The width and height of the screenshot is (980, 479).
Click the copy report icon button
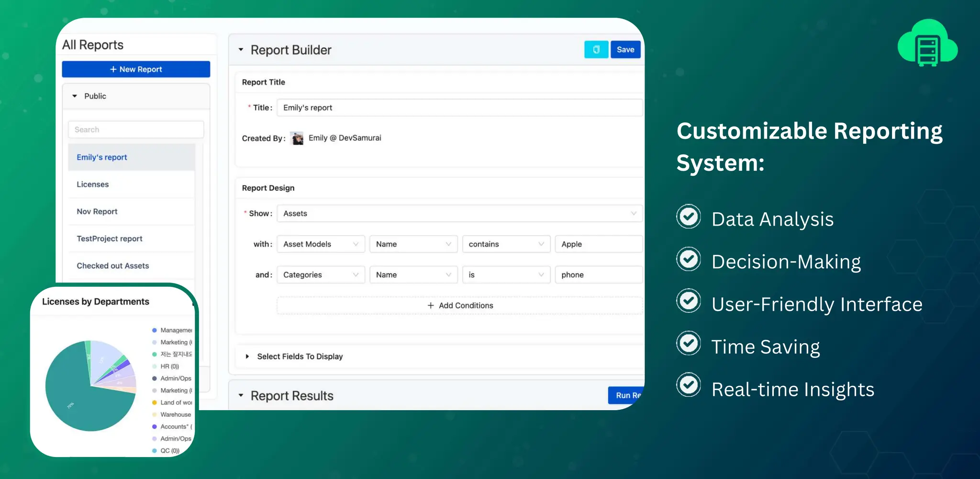(596, 50)
